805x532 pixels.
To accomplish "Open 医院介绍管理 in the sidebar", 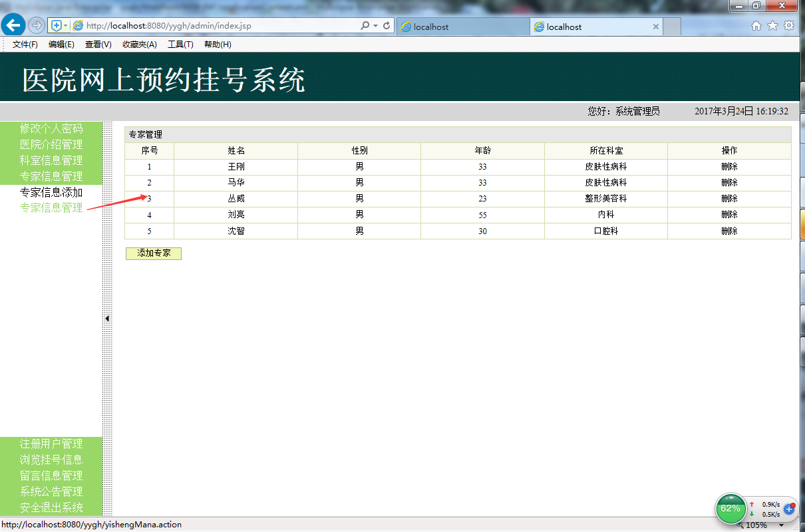I will pyautogui.click(x=51, y=144).
